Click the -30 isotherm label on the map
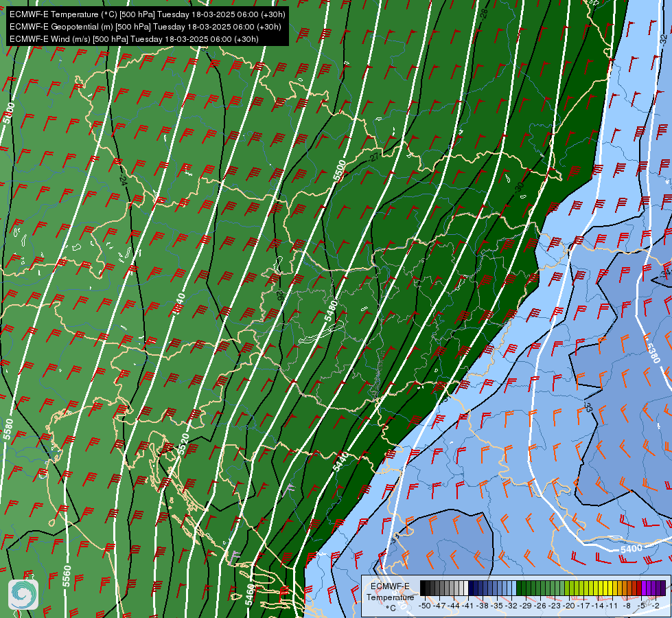 pyautogui.click(x=520, y=187)
